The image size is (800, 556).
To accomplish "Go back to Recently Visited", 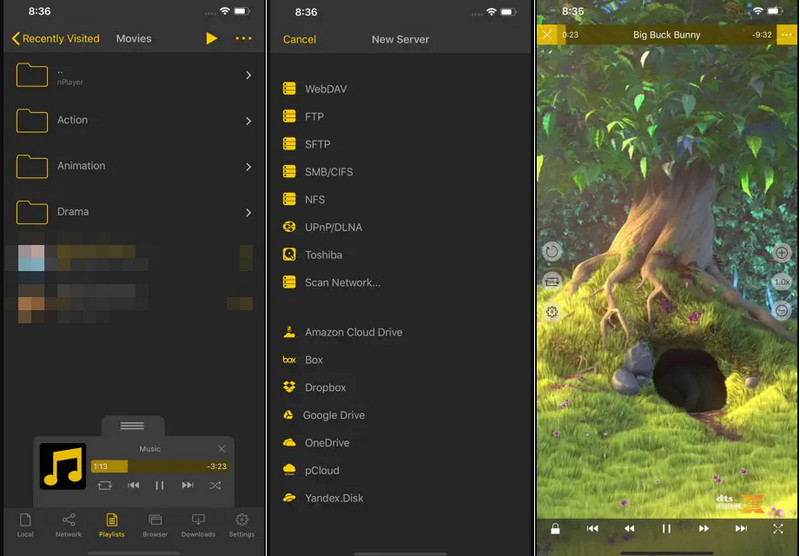I will point(56,39).
